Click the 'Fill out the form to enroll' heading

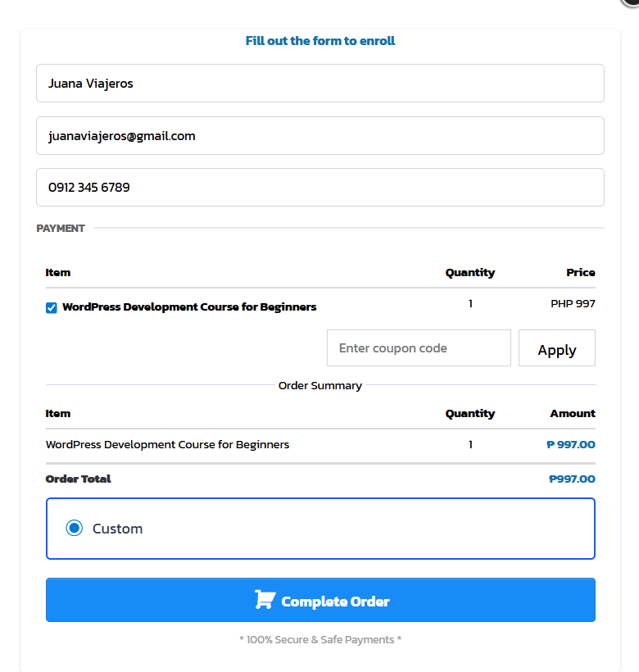[320, 41]
